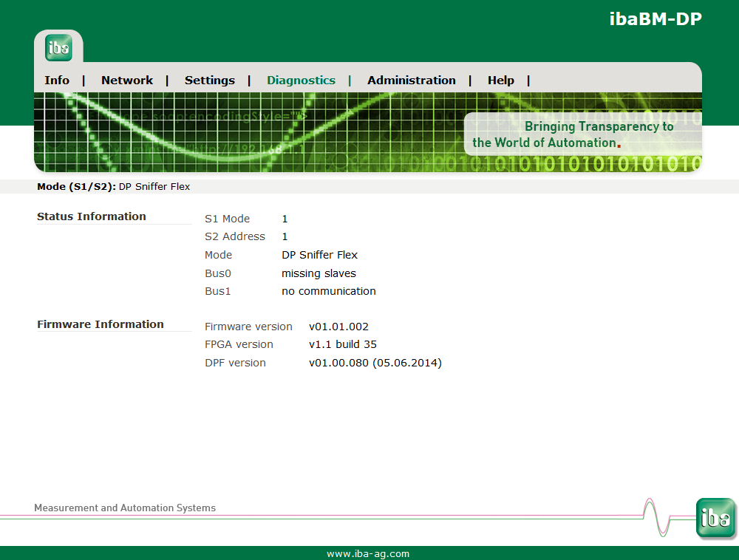Visit the www.iba-ag.com link
Image resolution: width=739 pixels, height=560 pixels.
(x=368, y=553)
